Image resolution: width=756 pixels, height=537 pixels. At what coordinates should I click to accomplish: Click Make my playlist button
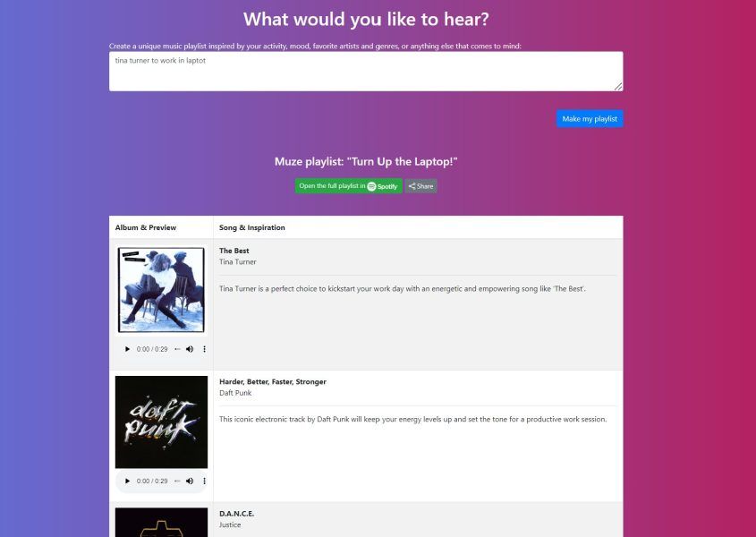pos(590,119)
